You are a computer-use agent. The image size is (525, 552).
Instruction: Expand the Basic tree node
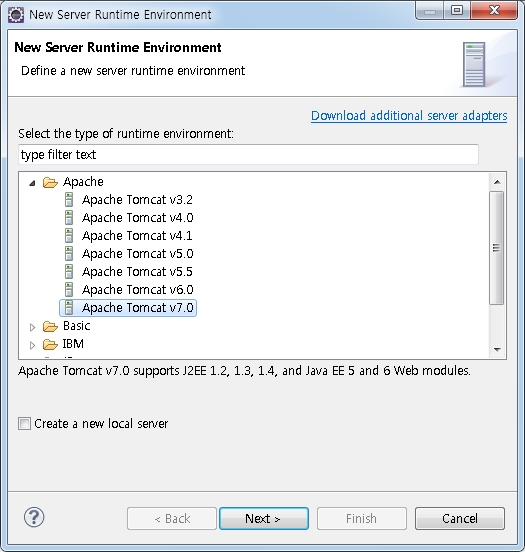(32, 327)
